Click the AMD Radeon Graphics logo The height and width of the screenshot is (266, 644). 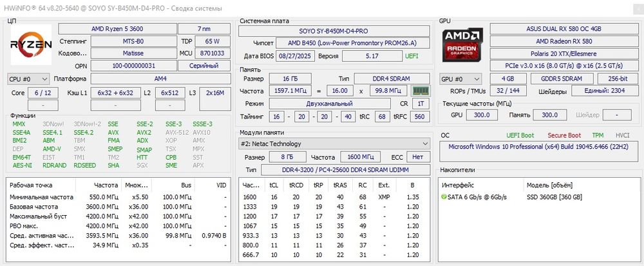coord(463,45)
